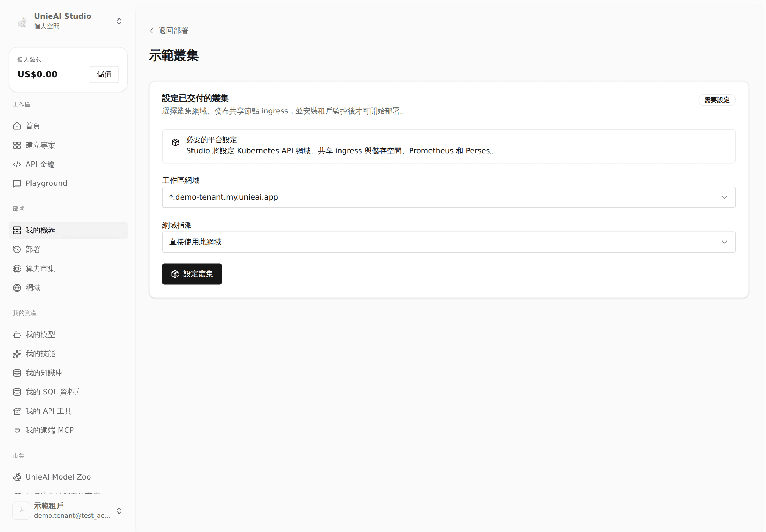Open the 算力市集 chip icon
This screenshot has width=766, height=532.
[x=17, y=268]
